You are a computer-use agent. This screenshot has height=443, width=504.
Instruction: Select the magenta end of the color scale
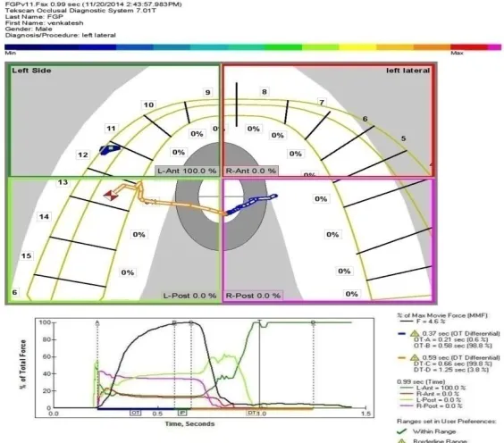495,47
